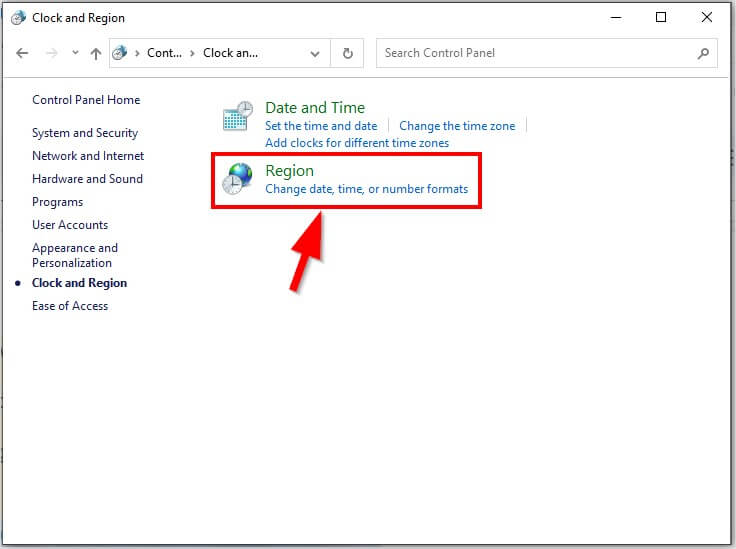Screen dimensions: 736x549
Task: Open Appearance and Personalization category
Action: coord(75,255)
